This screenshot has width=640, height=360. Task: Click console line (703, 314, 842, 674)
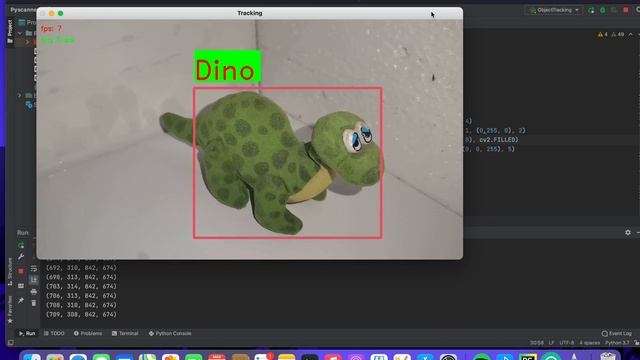pyautogui.click(x=81, y=287)
